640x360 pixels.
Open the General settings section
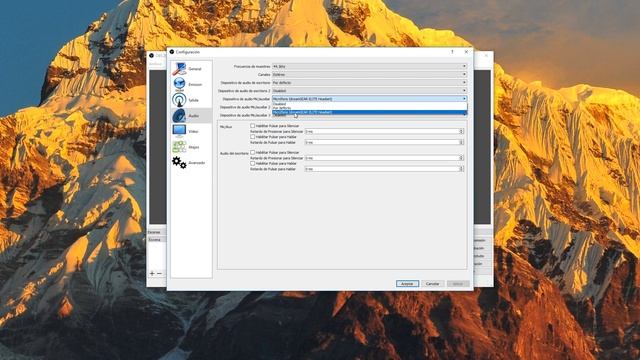click(191, 69)
